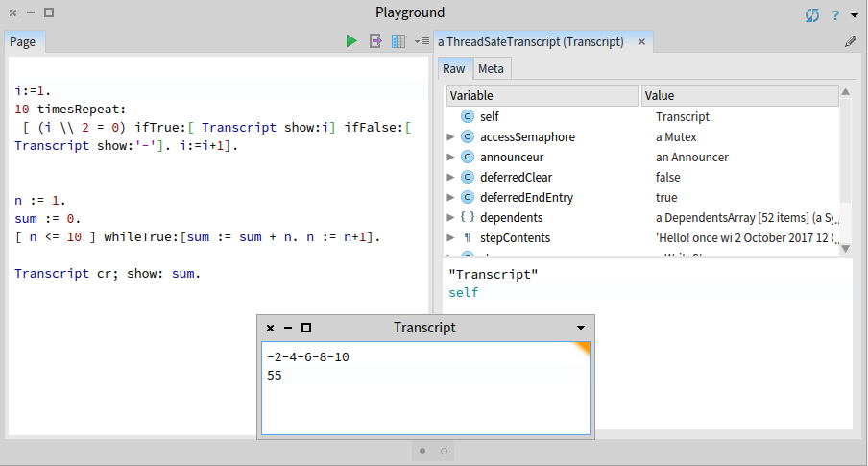This screenshot has width=868, height=466.
Task: Open the Transcript window dropdown menu
Action: click(x=581, y=328)
